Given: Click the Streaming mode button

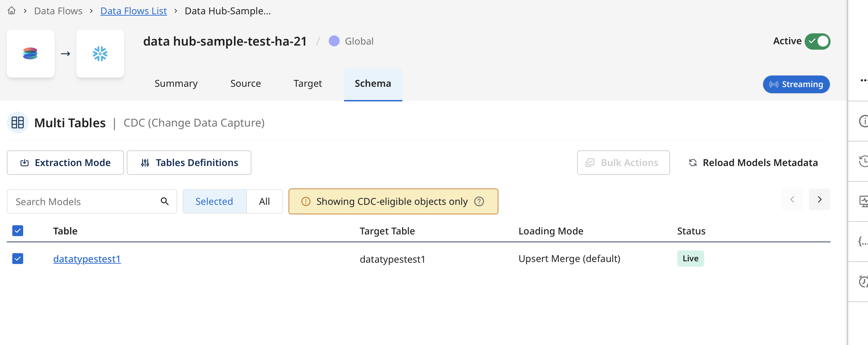Looking at the screenshot, I should click(796, 84).
